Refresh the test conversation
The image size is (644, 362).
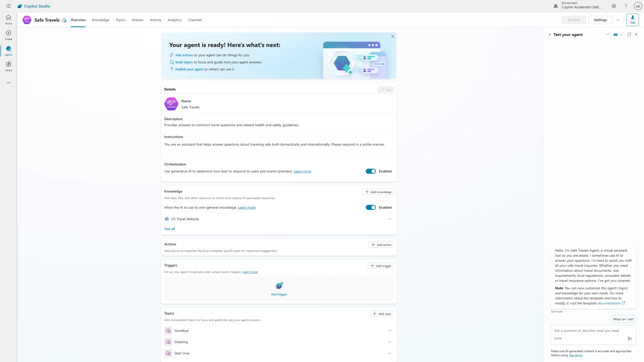click(629, 35)
